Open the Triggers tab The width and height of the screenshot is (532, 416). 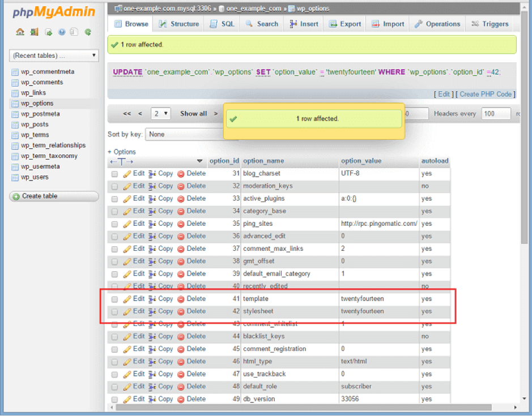click(490, 24)
